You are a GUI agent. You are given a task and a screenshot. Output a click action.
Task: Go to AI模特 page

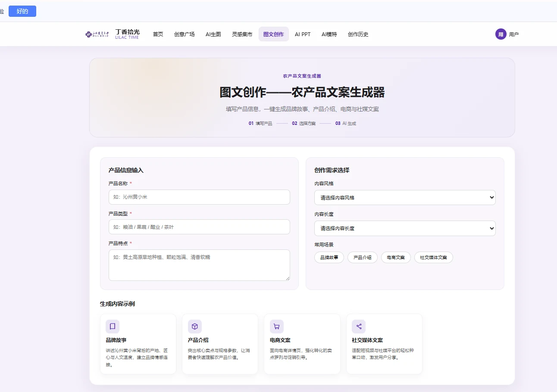pos(329,34)
